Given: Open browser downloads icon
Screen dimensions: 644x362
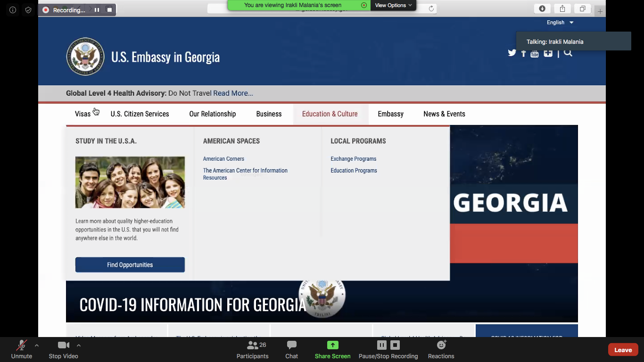Looking at the screenshot, I should click(x=542, y=9).
